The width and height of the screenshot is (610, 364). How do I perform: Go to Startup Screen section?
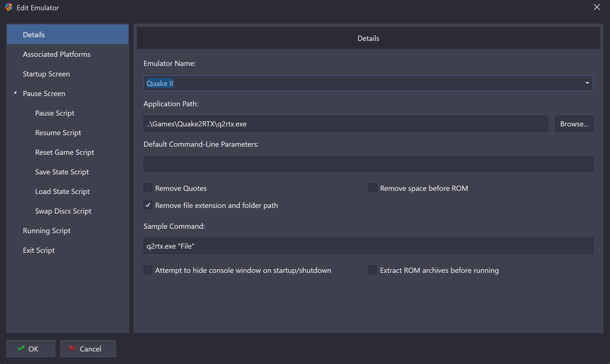pos(68,74)
